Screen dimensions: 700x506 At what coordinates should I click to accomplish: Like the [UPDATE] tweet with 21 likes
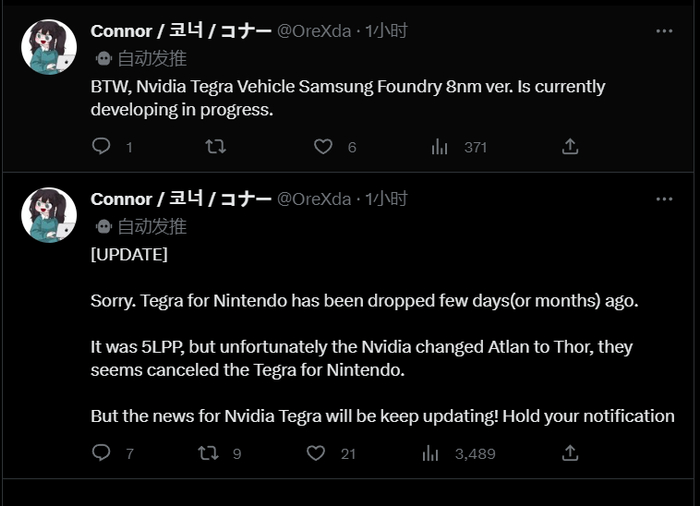click(316, 453)
